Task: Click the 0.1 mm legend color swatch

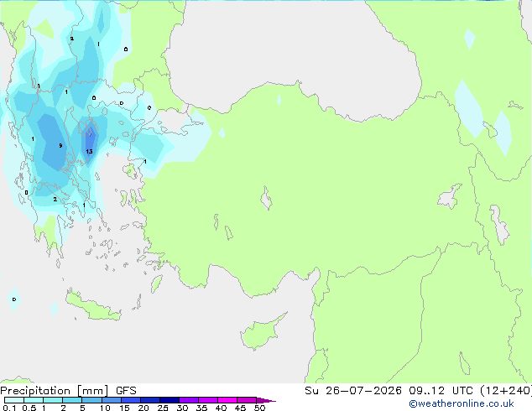Action: (x=14, y=400)
